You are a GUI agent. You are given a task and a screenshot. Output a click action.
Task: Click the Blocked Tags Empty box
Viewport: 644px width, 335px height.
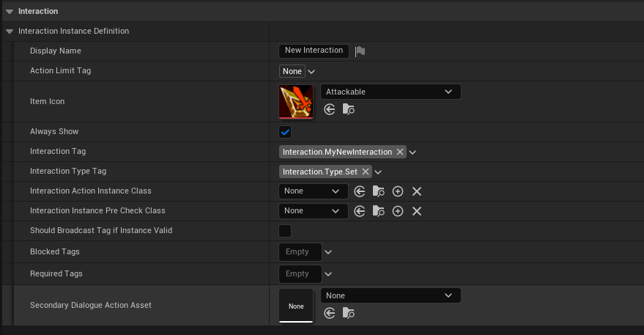(x=300, y=252)
